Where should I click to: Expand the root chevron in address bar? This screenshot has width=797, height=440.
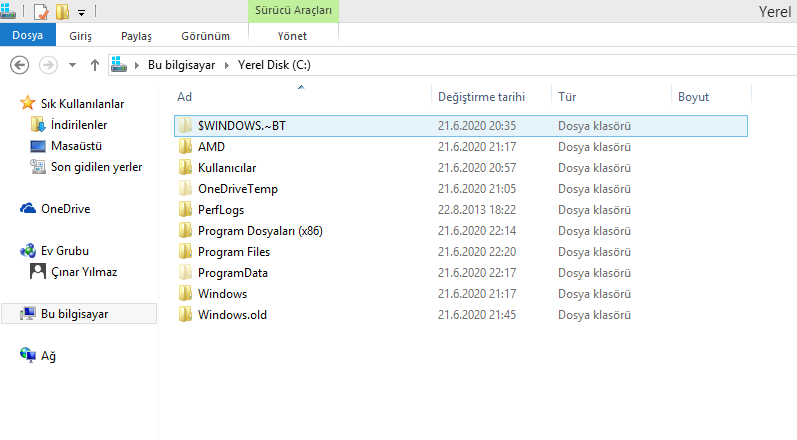click(x=137, y=65)
